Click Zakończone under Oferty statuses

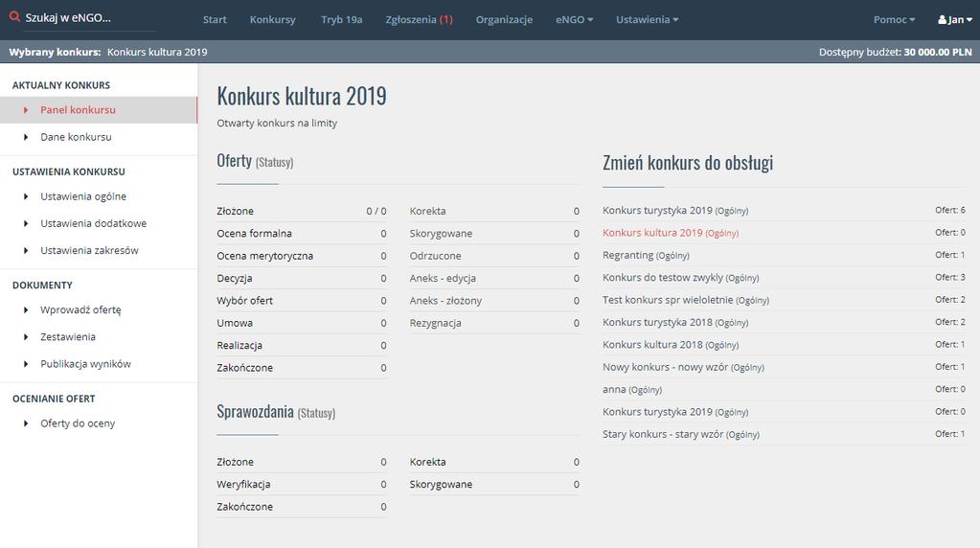pos(301,368)
